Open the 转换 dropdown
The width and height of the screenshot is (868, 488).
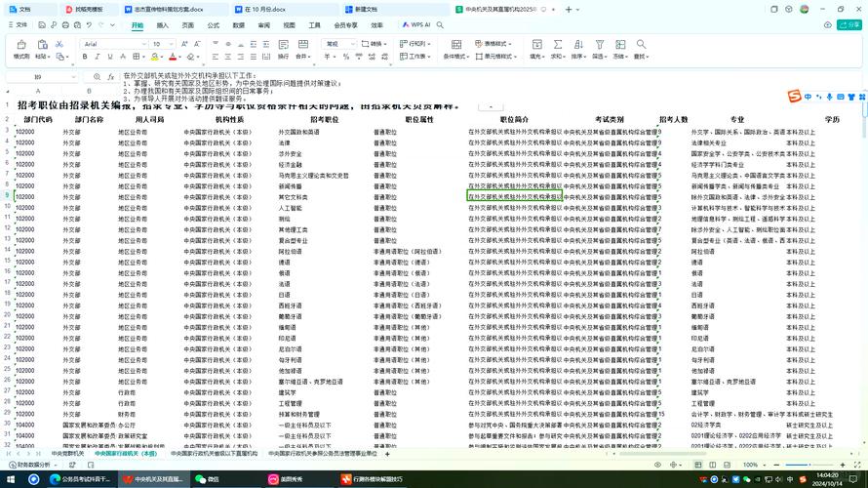(x=375, y=44)
